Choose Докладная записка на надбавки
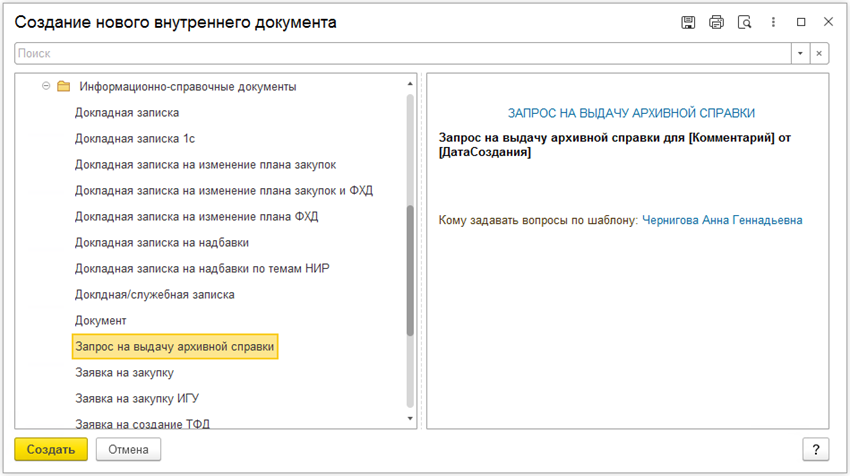This screenshot has width=850, height=476. pyautogui.click(x=162, y=242)
